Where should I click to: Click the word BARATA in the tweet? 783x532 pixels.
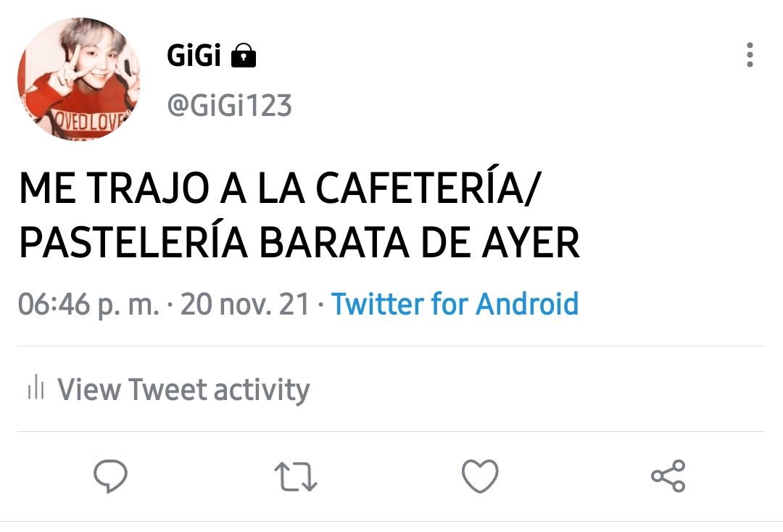(334, 243)
